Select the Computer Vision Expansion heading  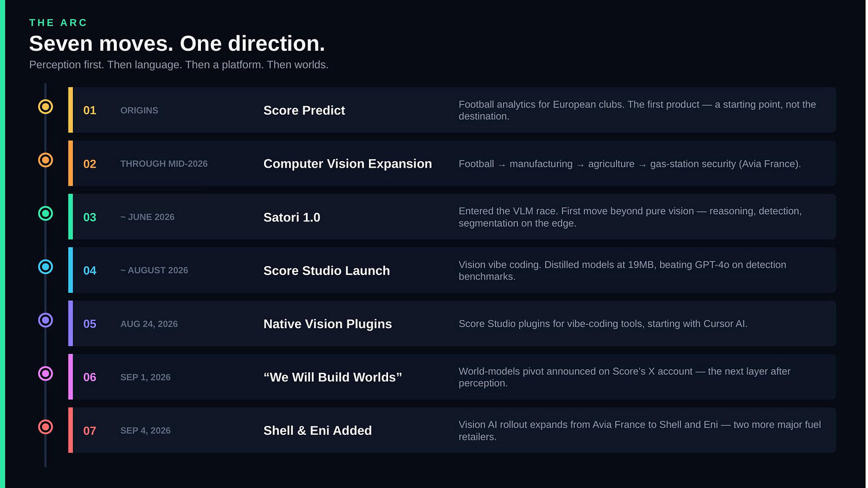(348, 163)
